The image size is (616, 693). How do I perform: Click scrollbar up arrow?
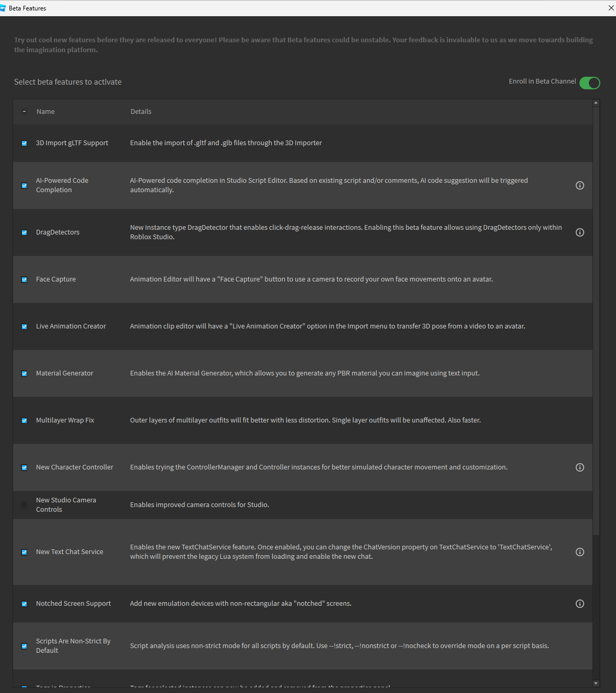click(596, 103)
